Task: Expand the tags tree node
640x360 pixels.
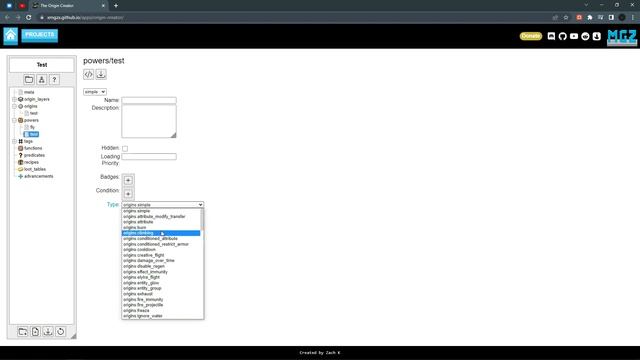Action: click(x=14, y=141)
